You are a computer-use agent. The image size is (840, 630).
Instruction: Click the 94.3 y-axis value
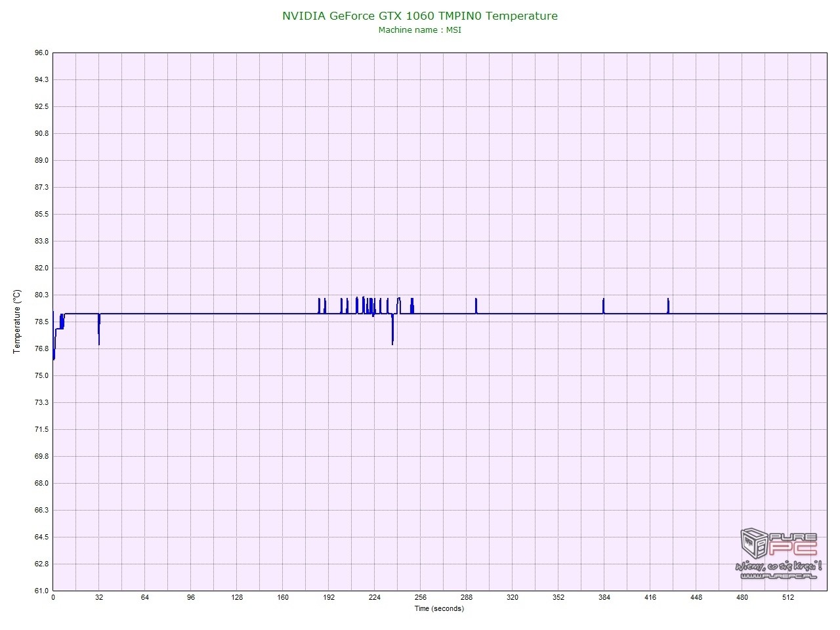pos(41,79)
